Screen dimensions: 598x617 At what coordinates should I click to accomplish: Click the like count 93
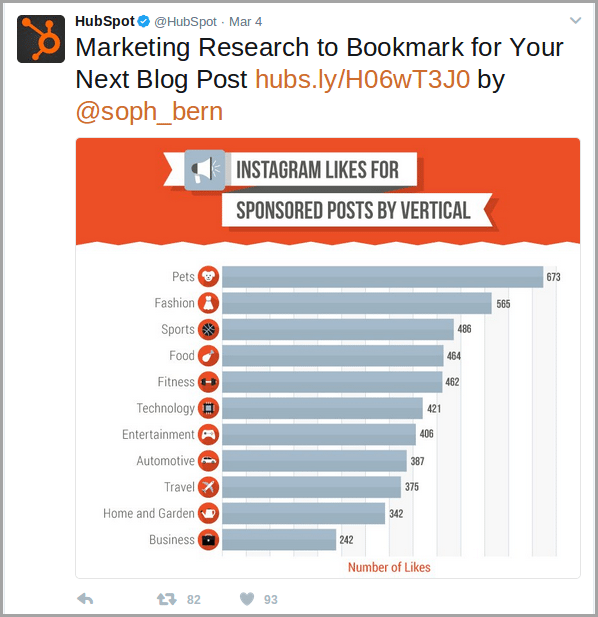[271, 599]
